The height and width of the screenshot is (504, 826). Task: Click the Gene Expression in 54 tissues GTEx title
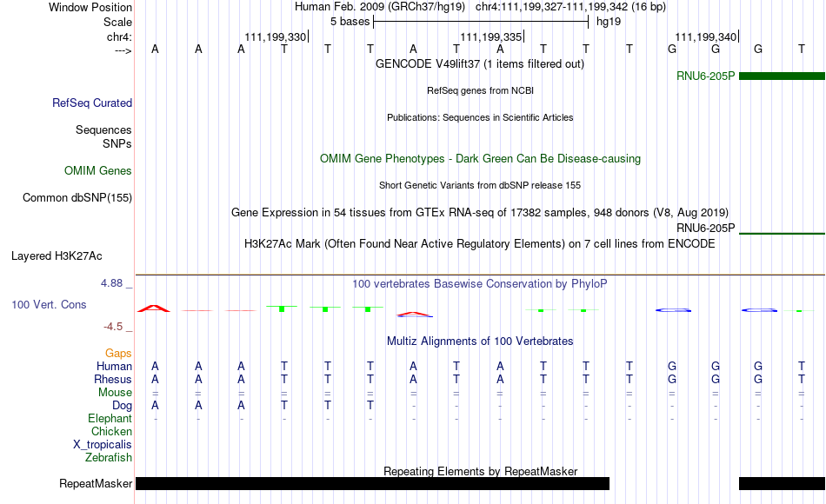click(480, 213)
